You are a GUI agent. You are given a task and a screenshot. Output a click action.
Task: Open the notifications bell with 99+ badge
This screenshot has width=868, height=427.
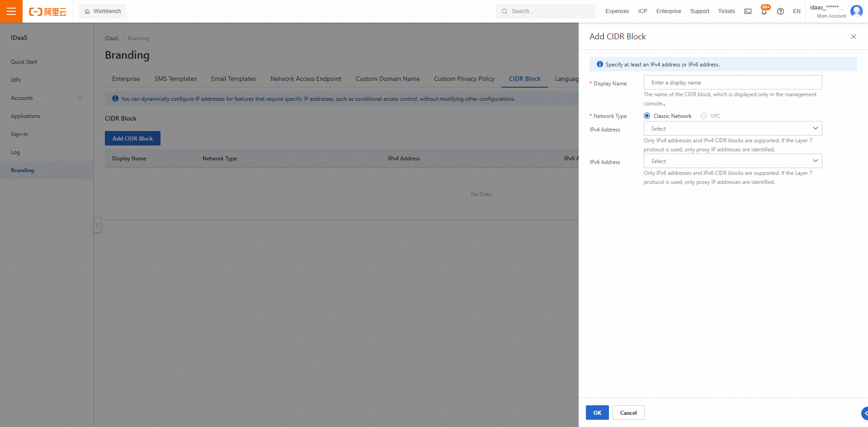(x=764, y=11)
